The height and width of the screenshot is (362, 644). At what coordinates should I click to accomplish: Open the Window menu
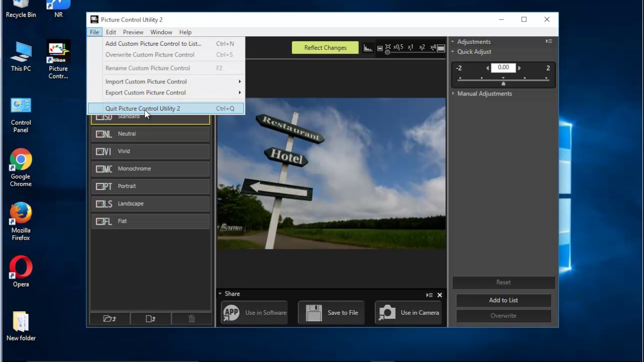(161, 32)
